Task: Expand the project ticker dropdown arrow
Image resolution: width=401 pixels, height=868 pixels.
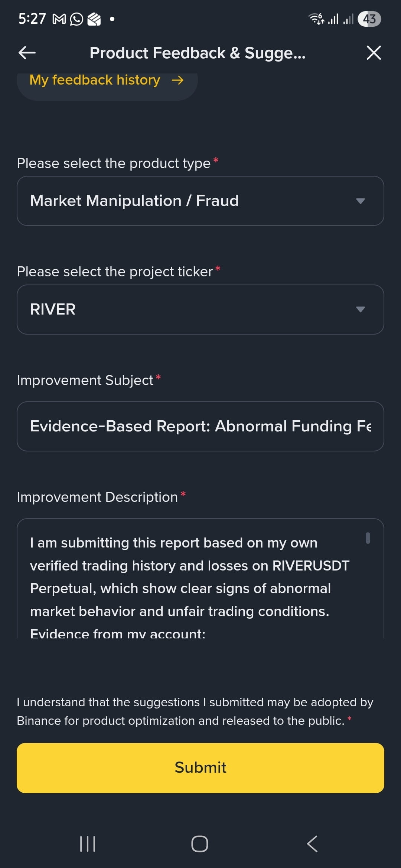Action: (x=360, y=309)
